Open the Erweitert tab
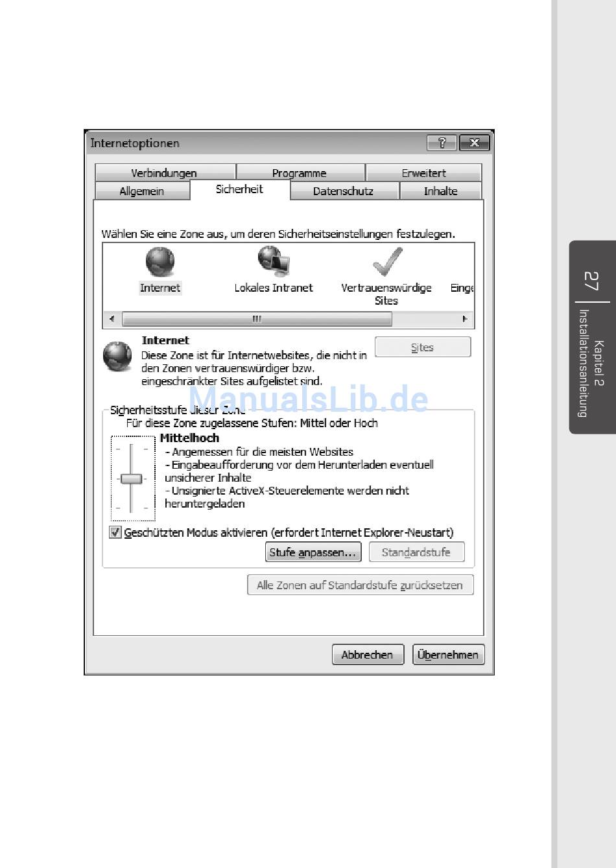The height and width of the screenshot is (868, 616). (423, 172)
